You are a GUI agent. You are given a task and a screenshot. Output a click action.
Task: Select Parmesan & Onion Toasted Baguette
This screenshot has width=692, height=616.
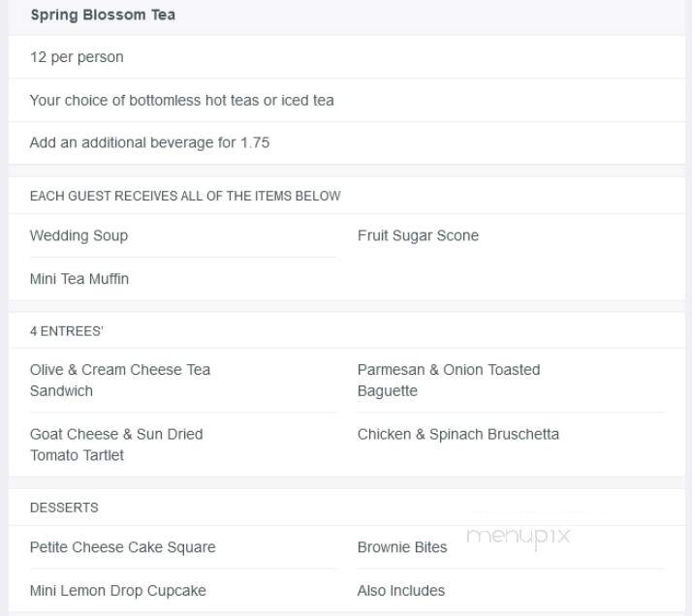tap(449, 380)
